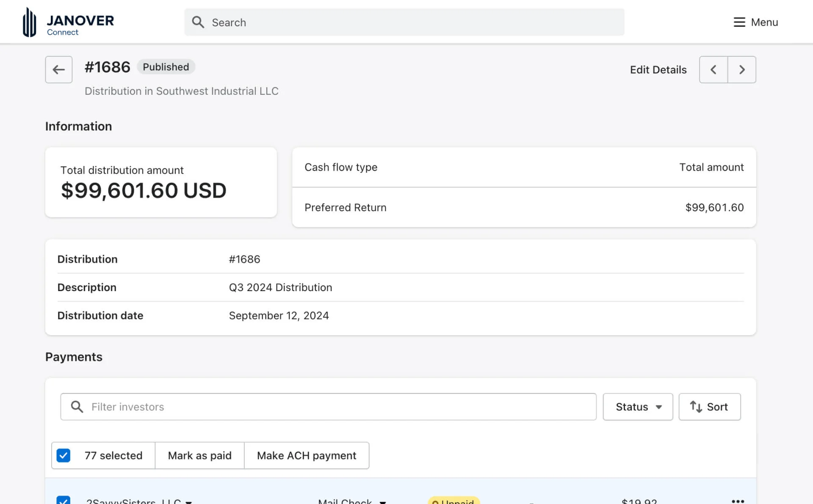Open the Sort options
Viewport: 813px width, 504px height.
coord(710,407)
